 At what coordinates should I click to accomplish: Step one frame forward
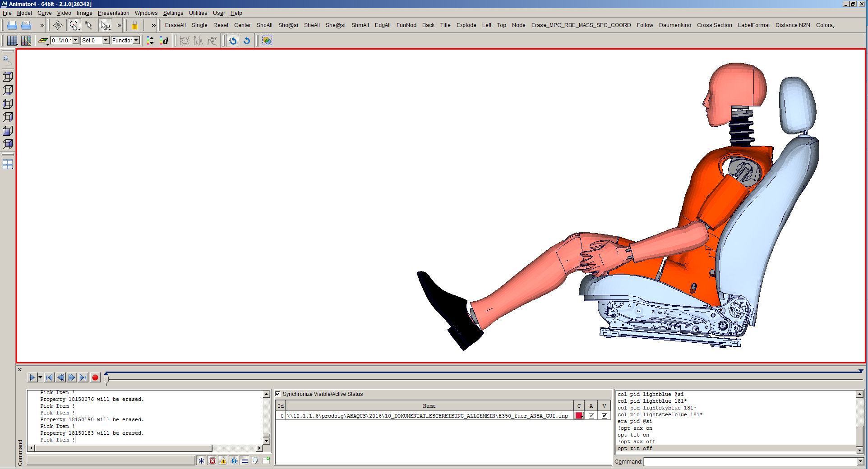pos(72,377)
